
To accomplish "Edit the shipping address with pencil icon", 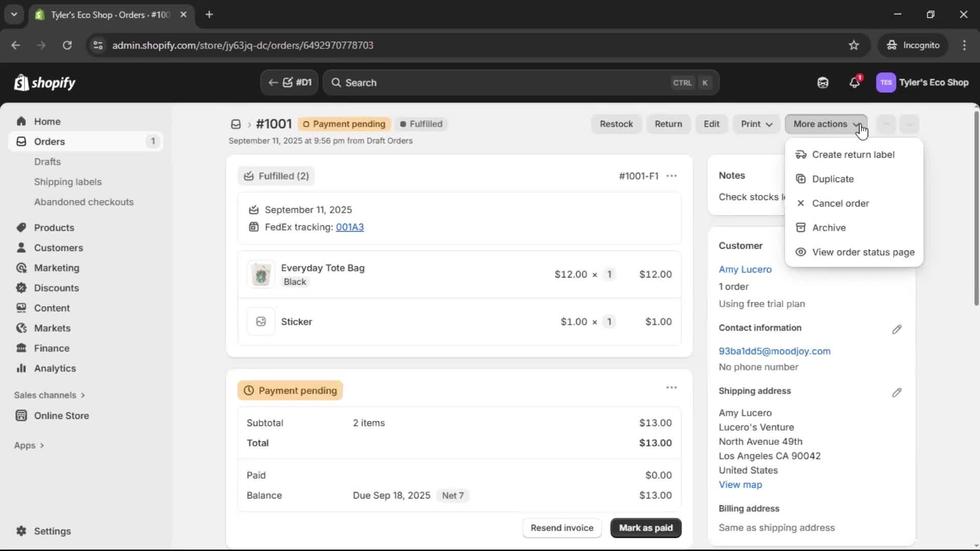I will 897,392.
